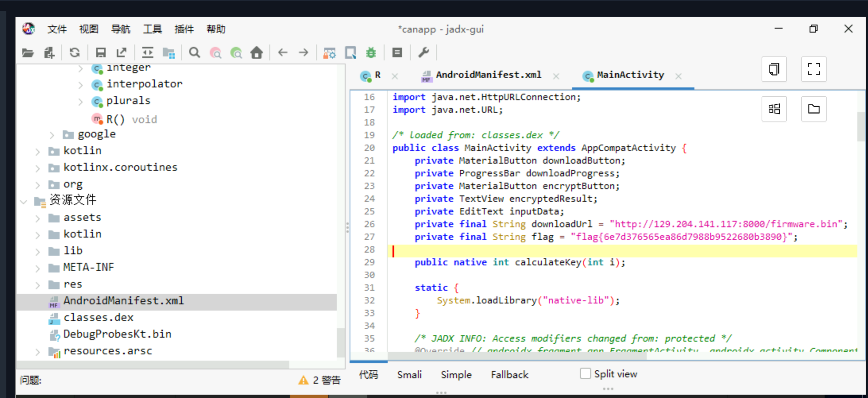The image size is (868, 398).
Task: Show log viewer toolbar icon
Action: point(397,53)
